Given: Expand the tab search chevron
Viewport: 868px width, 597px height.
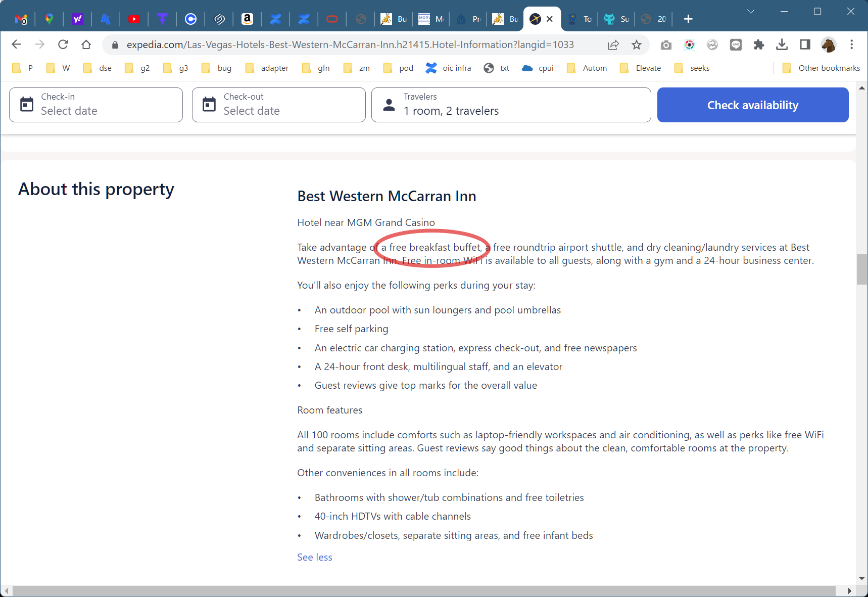Looking at the screenshot, I should pos(751,12).
